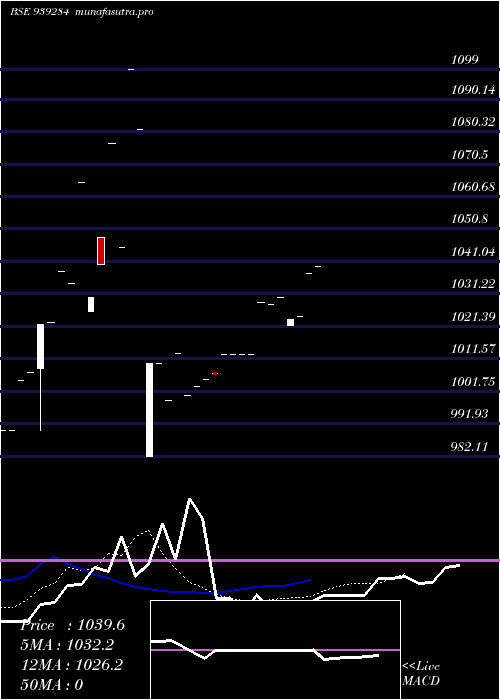500x700 pixels.
Task: Click the topmost tick at the 1099 level
Action: pos(131,69)
